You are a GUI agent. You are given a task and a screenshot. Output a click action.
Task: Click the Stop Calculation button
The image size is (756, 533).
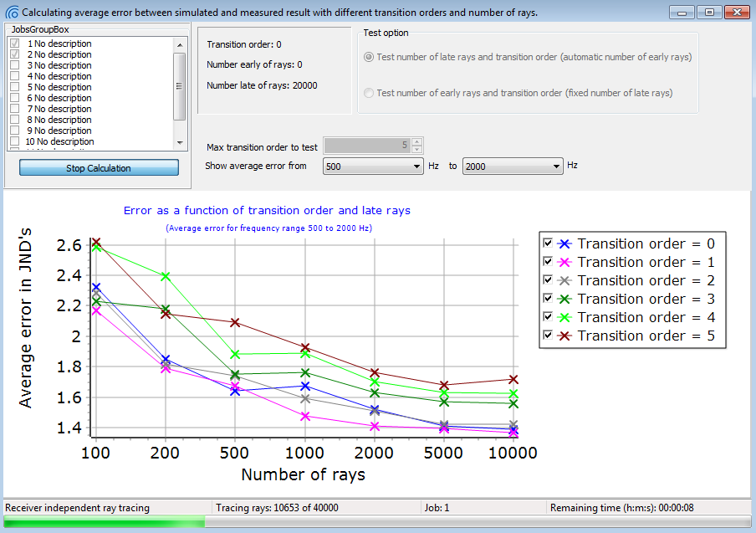(x=99, y=168)
